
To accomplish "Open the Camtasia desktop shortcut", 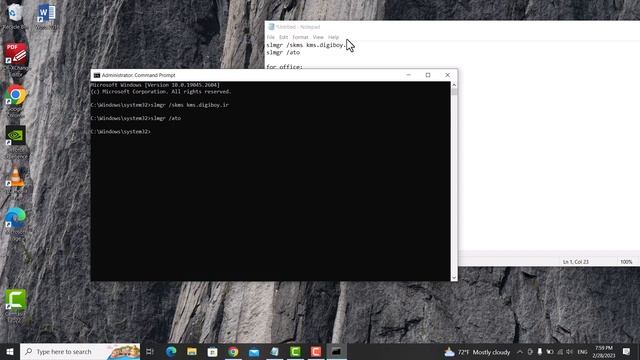I will [x=16, y=305].
